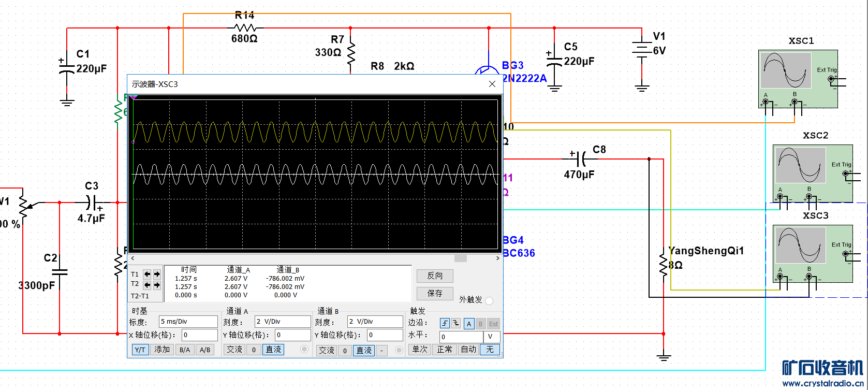Select the C5 capacitor symbol
The width and height of the screenshot is (868, 390).
554,60
